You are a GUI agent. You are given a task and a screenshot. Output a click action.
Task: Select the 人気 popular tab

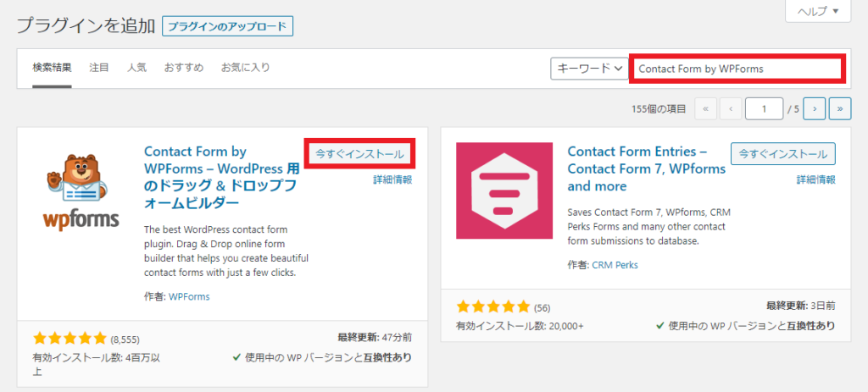(x=137, y=68)
